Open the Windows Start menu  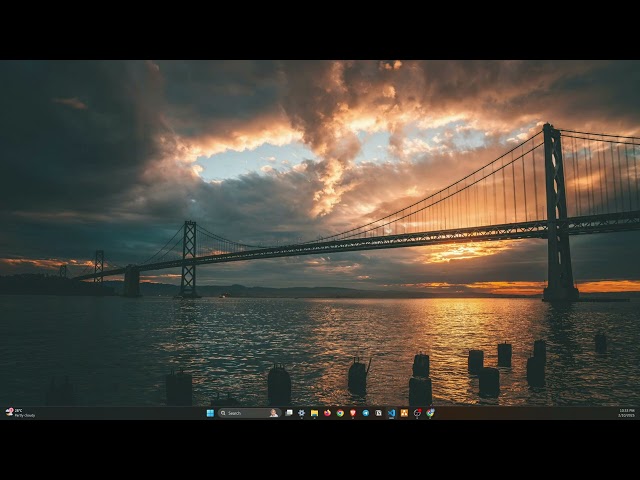[210, 413]
